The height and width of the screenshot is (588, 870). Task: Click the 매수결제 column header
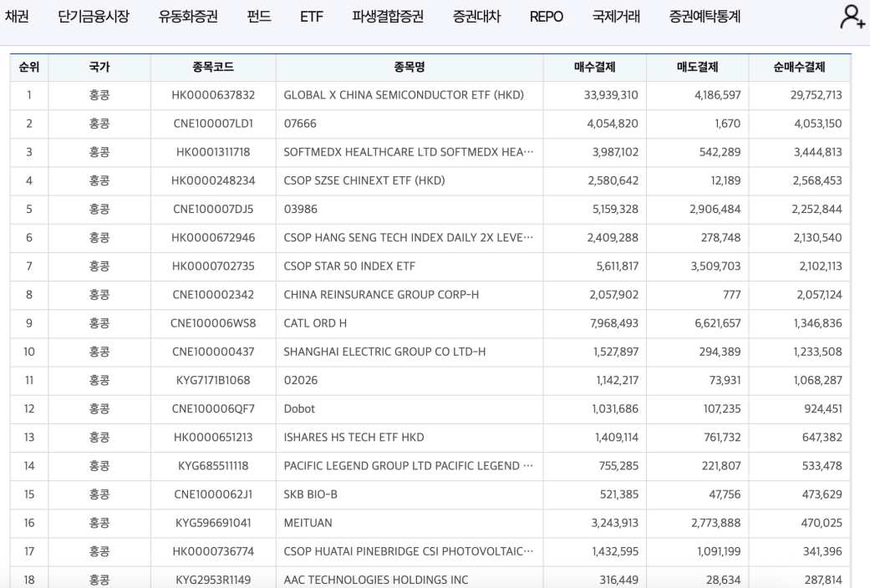(595, 67)
